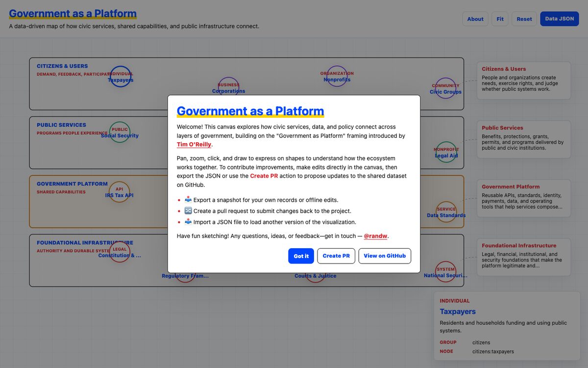Screen dimensions: 588x368
Task: Click the red Create PR inline text
Action: pyautogui.click(x=264, y=176)
